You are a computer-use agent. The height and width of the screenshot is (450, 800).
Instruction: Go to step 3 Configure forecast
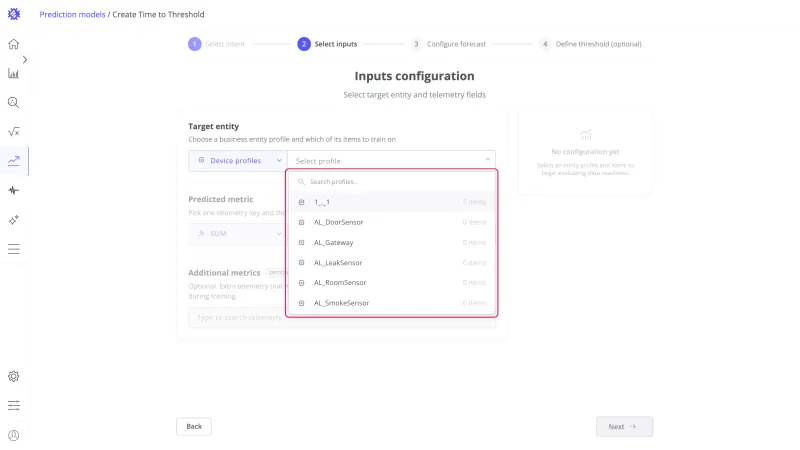448,44
